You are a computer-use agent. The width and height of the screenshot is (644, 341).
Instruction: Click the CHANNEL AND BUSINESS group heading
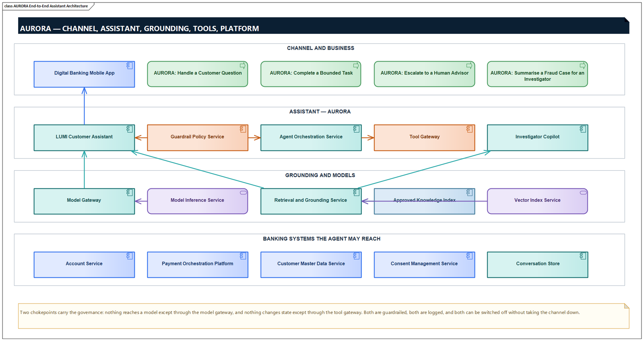320,48
